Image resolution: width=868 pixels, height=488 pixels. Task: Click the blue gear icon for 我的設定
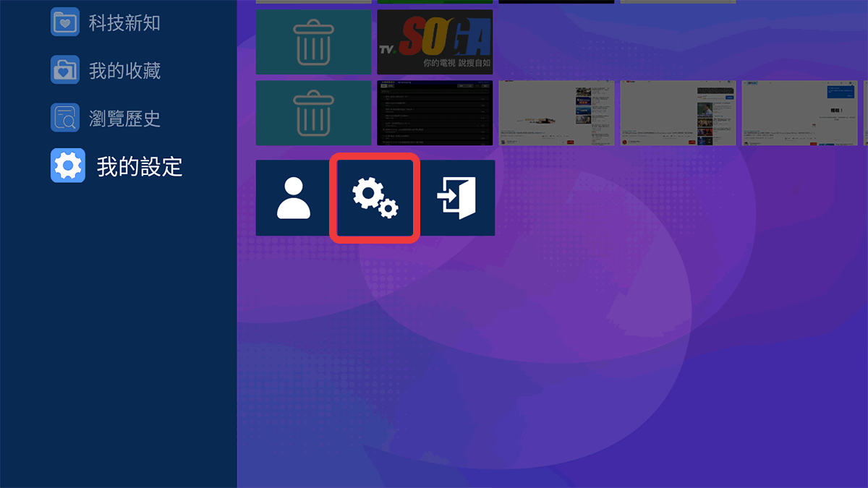pyautogui.click(x=68, y=166)
